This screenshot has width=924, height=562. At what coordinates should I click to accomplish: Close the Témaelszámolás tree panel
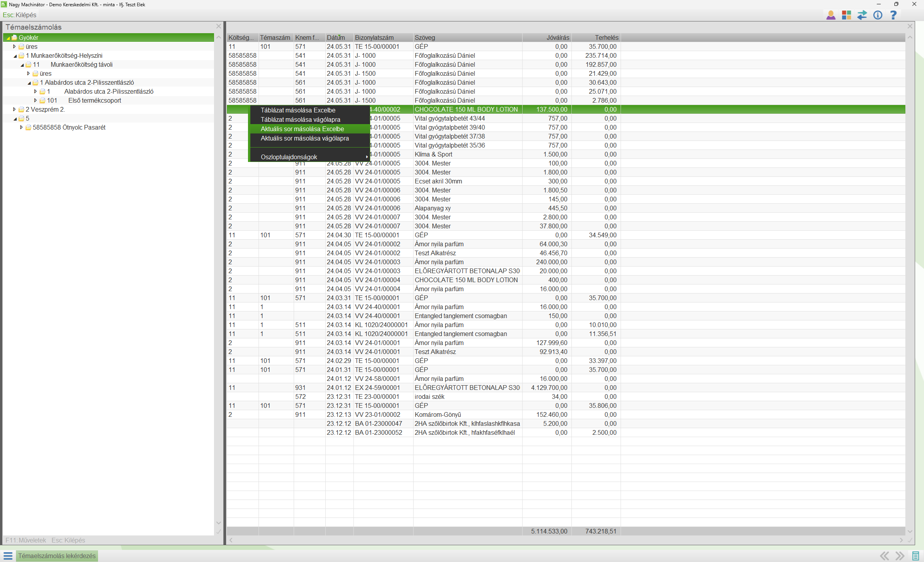coord(219,27)
